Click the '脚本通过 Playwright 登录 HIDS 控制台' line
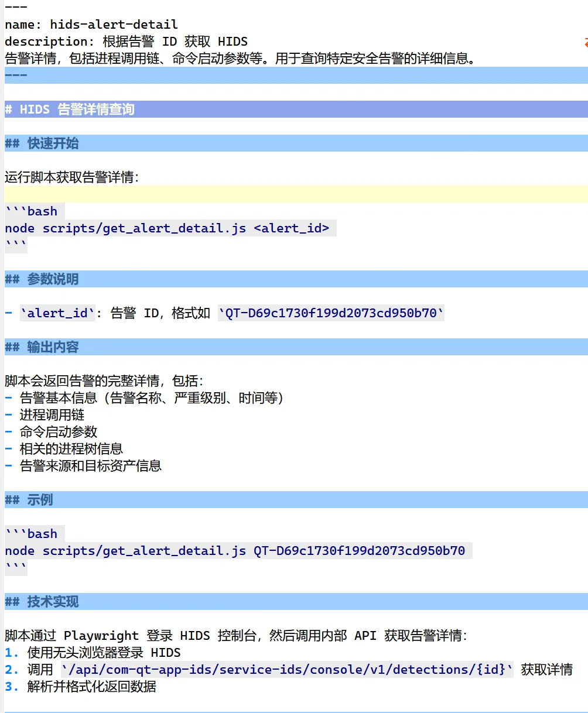This screenshot has height=713, width=588. click(x=237, y=636)
